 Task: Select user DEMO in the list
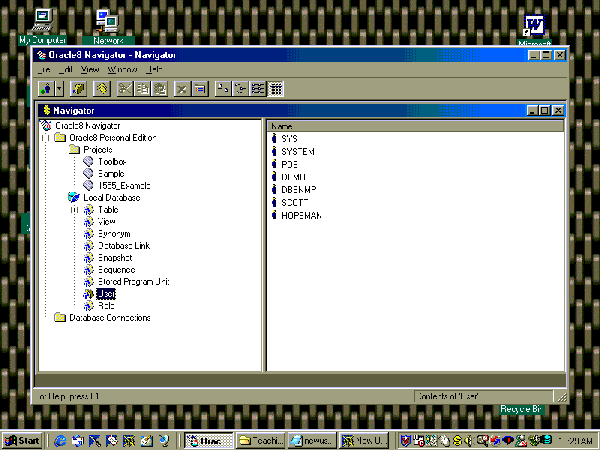tap(293, 177)
